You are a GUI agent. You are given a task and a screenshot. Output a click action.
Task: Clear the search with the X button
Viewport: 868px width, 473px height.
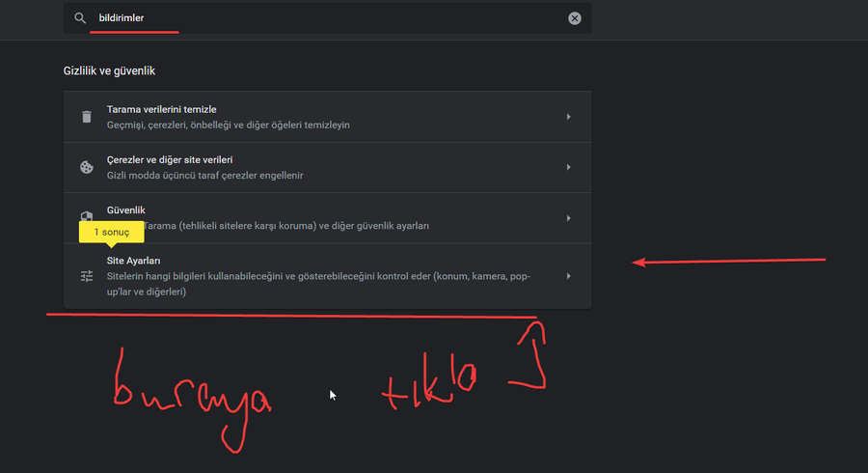click(x=575, y=18)
